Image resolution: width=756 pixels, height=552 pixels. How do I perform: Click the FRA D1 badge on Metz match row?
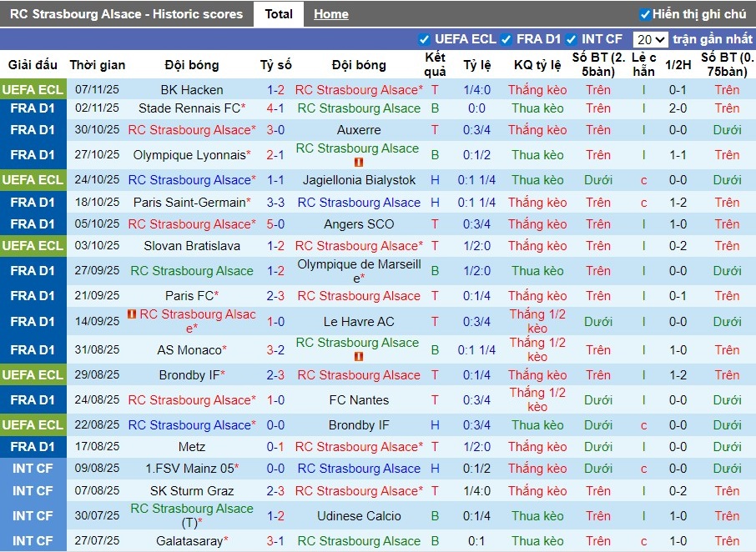click(x=33, y=447)
